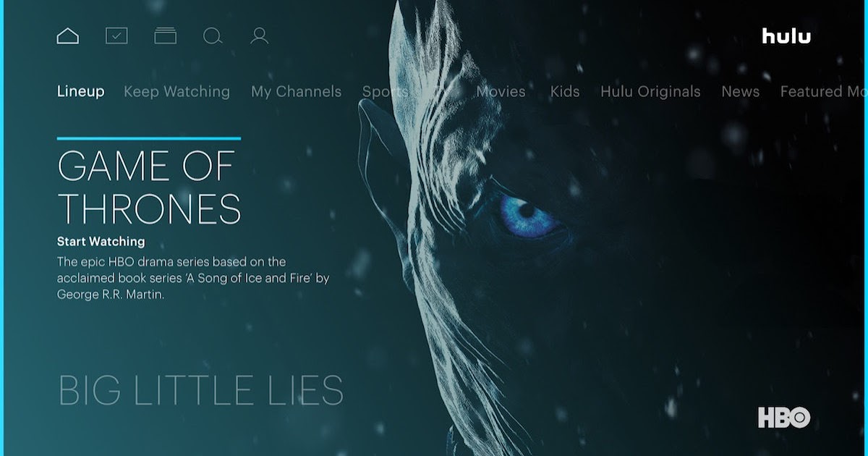This screenshot has height=456, width=868.
Task: Open the My Stuff checkmark icon
Action: tap(116, 35)
